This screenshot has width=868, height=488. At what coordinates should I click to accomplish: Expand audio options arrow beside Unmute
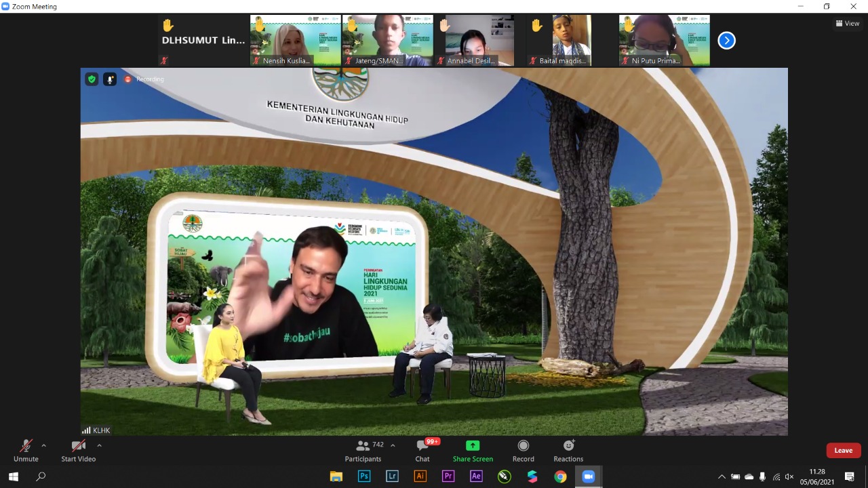44,445
